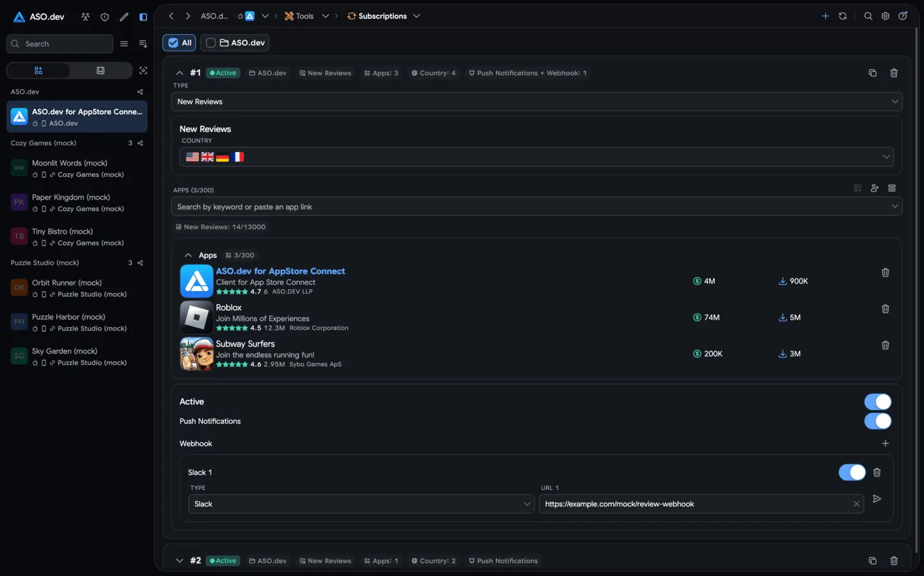
Task: Click the refresh icon in top bar
Action: coord(843,16)
